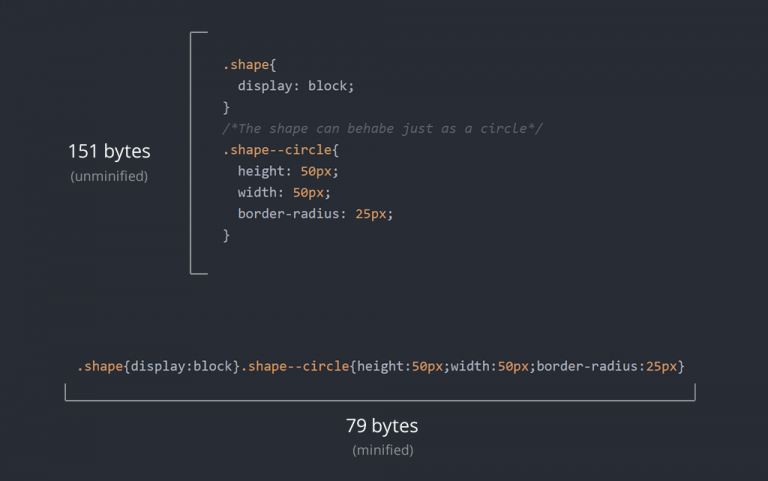Click the "79 bytes" size label

tap(382, 426)
